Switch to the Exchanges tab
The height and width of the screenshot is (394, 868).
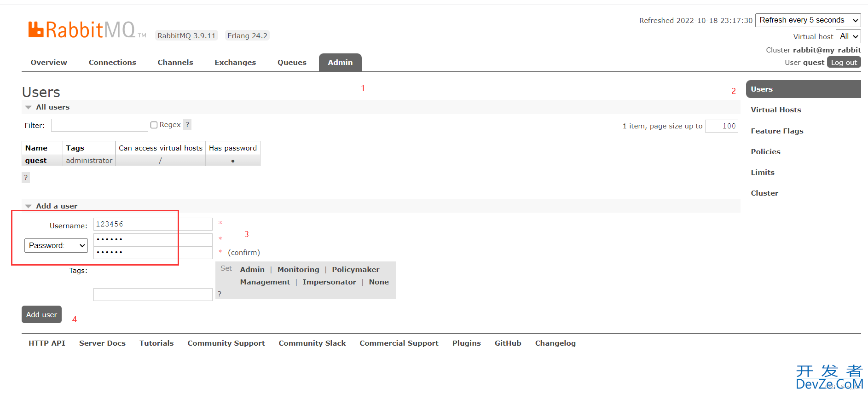coord(235,63)
